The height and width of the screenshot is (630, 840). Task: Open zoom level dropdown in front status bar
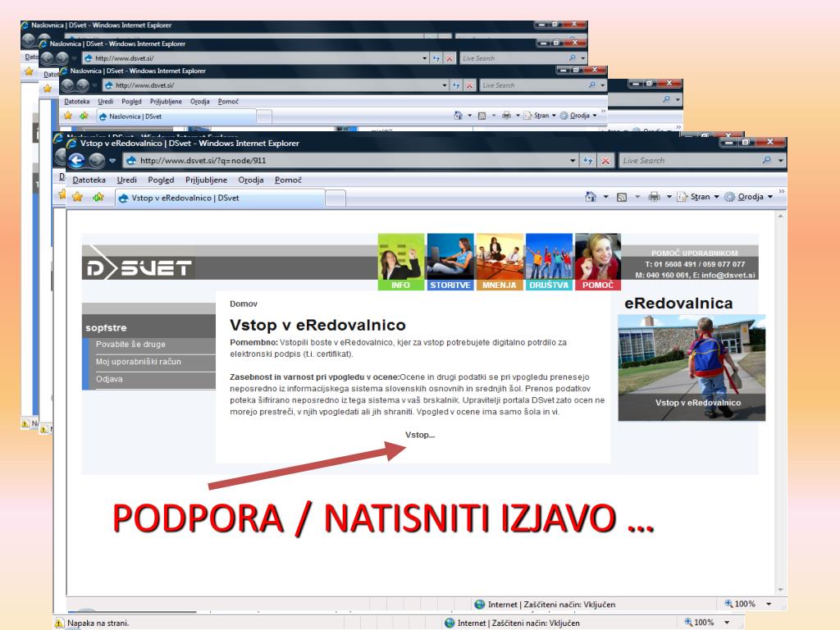[769, 604]
